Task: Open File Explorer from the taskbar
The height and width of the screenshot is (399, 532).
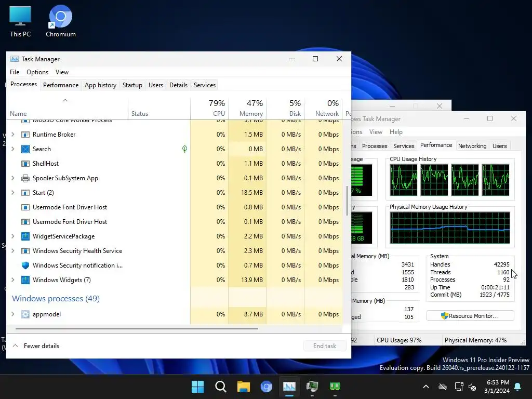Action: (243, 387)
